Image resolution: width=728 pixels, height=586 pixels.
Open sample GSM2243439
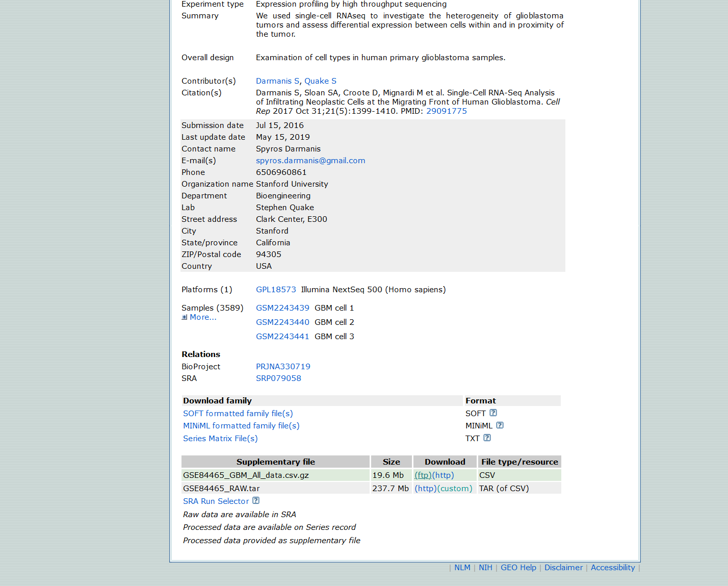pyautogui.click(x=282, y=308)
